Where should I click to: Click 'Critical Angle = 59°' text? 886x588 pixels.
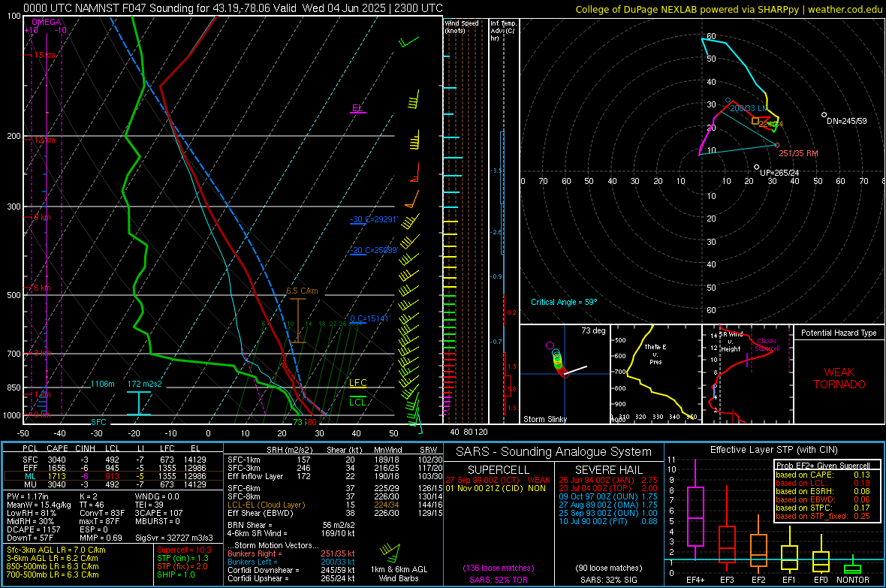click(x=564, y=302)
